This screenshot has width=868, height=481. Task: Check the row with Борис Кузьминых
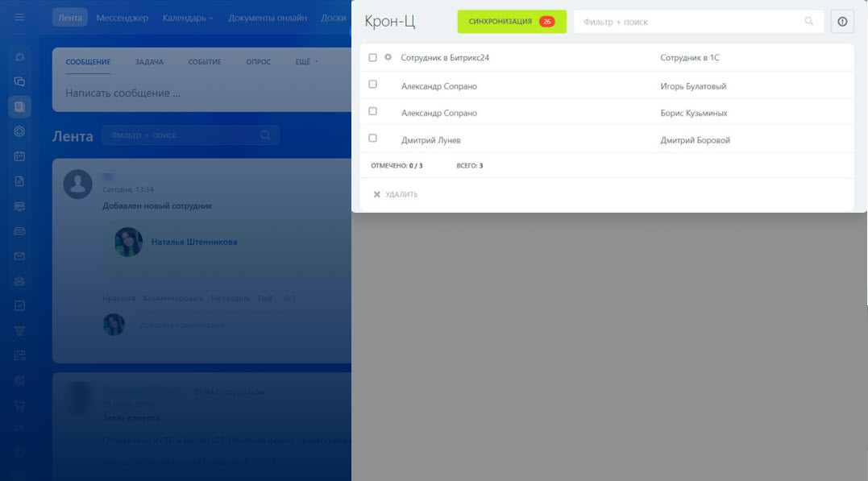(372, 111)
